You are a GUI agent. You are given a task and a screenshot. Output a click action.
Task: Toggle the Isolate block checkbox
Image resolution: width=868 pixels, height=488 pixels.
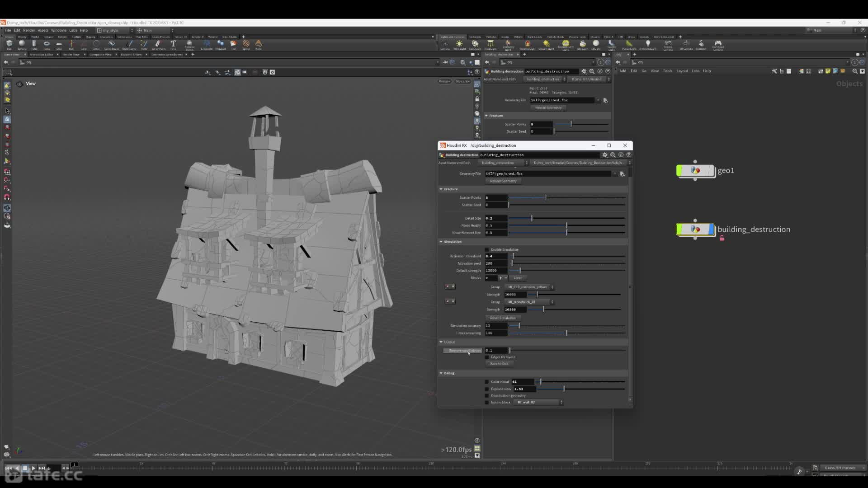point(487,403)
